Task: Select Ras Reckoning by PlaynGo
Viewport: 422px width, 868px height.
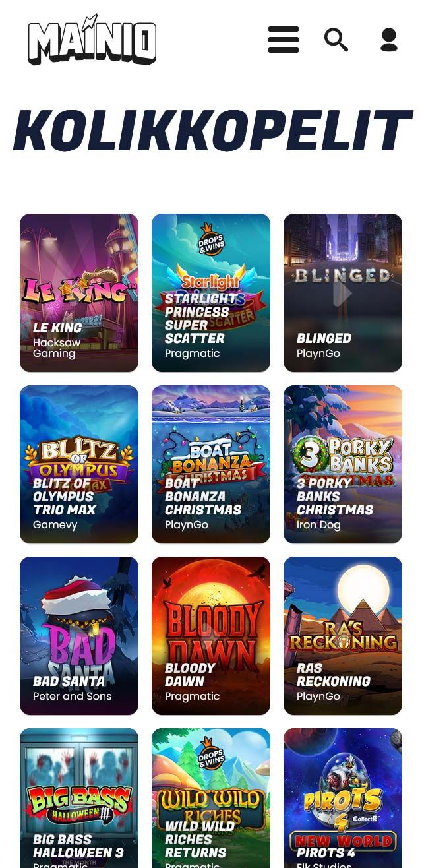Action: point(343,636)
